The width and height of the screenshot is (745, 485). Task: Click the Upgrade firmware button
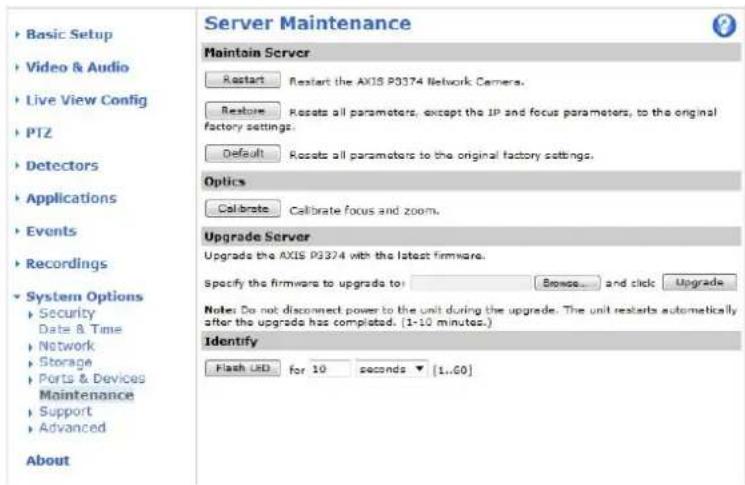tap(699, 283)
